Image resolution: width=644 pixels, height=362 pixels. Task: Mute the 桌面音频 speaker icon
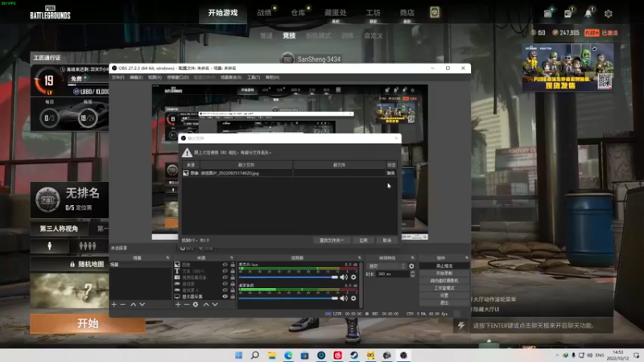(x=344, y=298)
